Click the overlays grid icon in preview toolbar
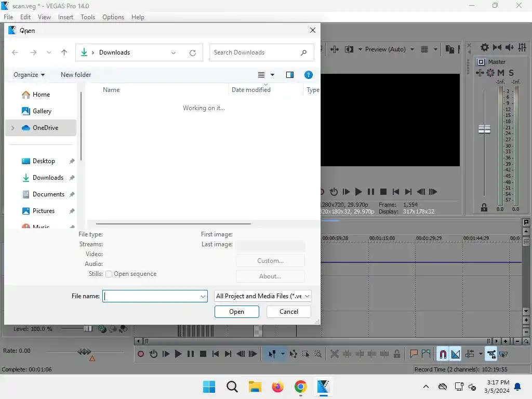The image size is (532, 399). click(x=424, y=49)
